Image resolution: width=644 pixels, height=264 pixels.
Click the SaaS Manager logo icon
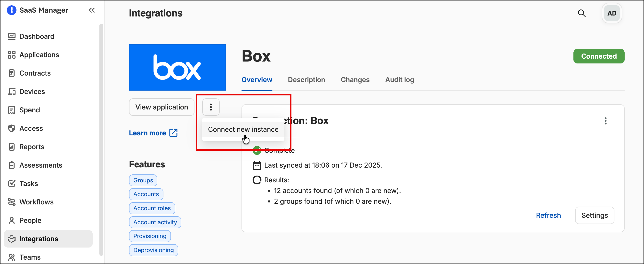click(11, 10)
